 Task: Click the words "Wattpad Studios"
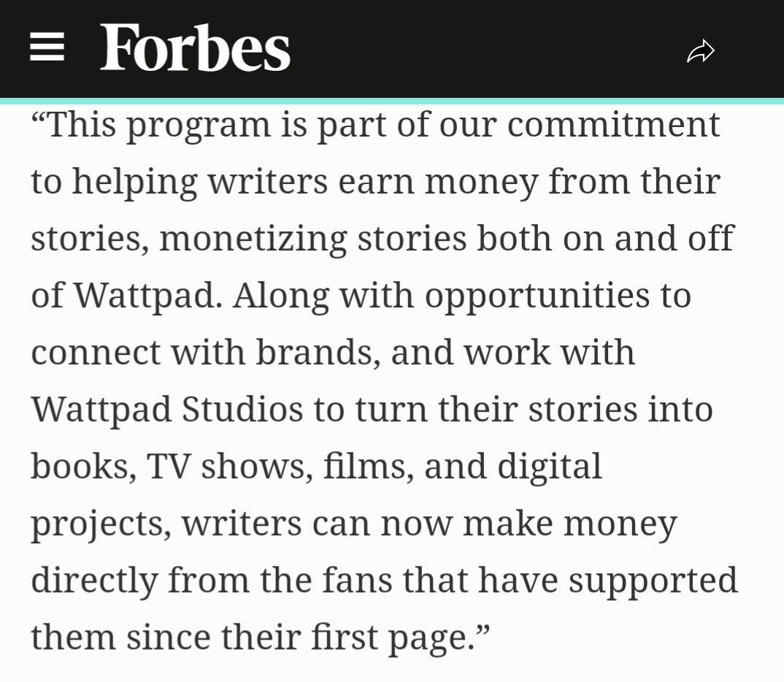[167, 410]
